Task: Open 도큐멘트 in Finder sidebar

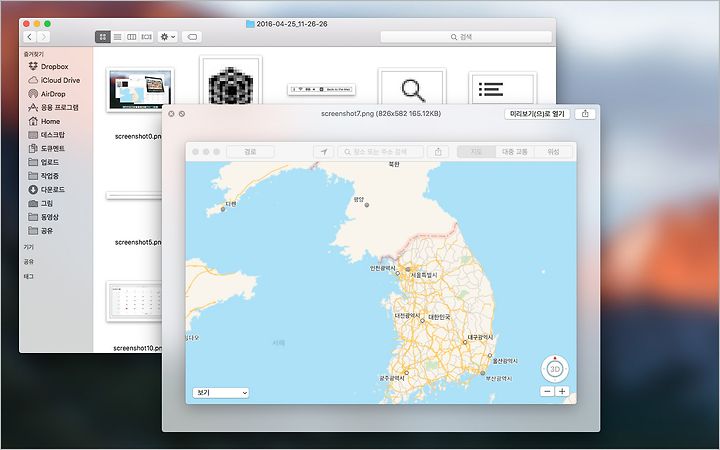Action: pos(46,149)
